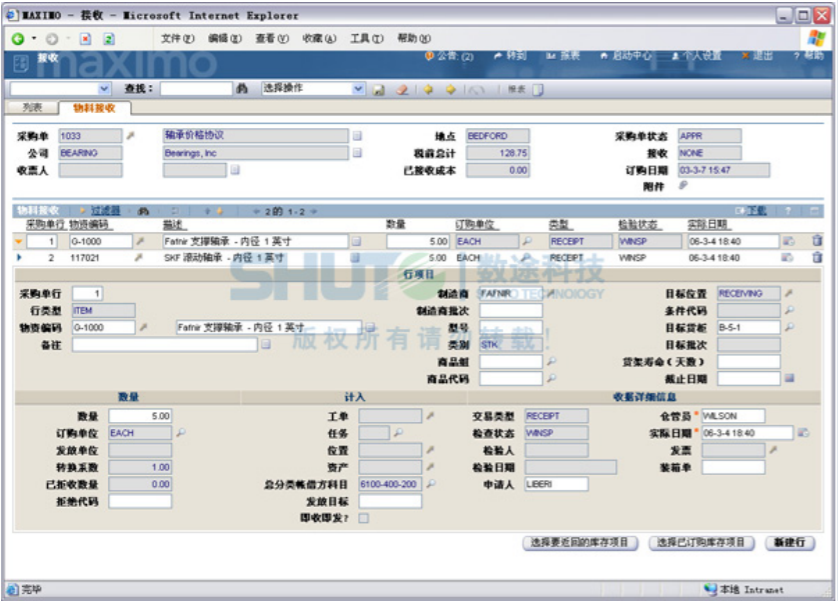Open the detail icon beside 工单 field

(430, 416)
